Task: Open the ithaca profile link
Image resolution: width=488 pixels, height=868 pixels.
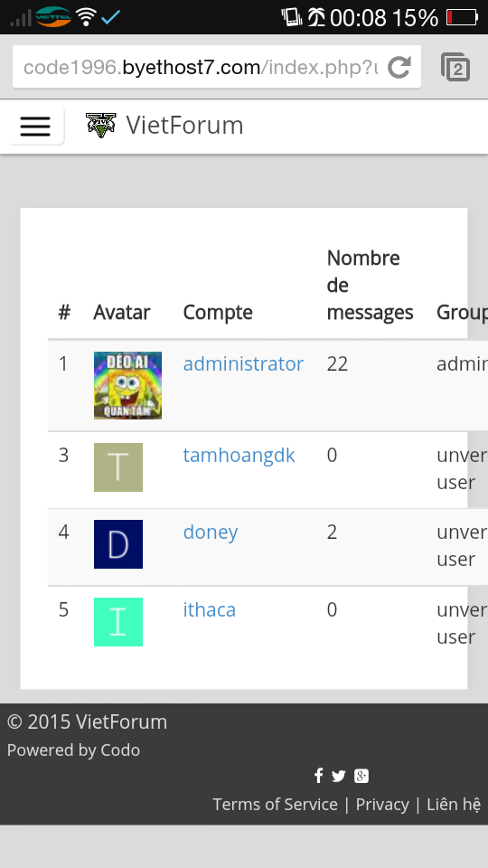Action: coord(209,609)
